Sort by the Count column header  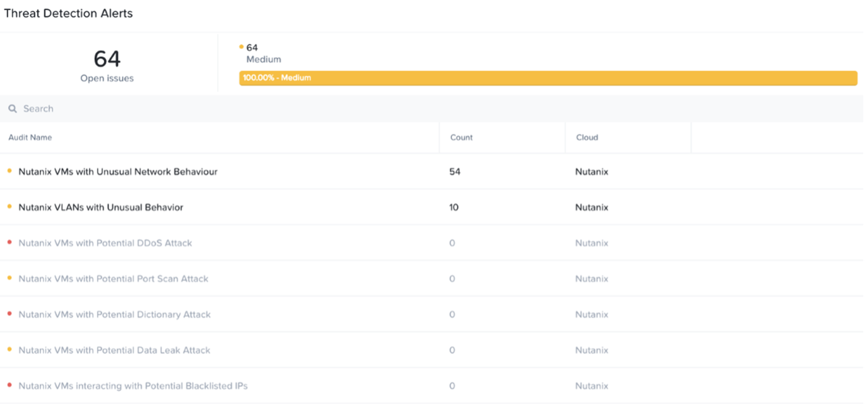tap(462, 137)
